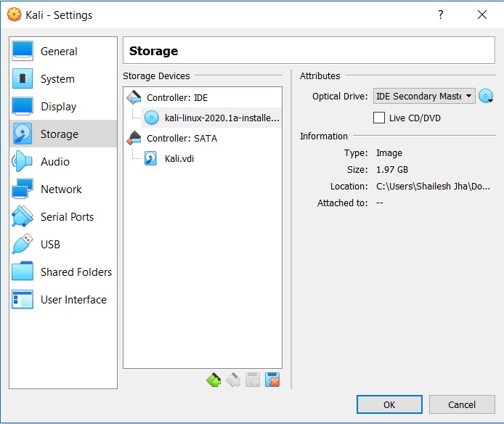Click the remove controller icon
Image resolution: width=504 pixels, height=424 pixels.
click(x=233, y=380)
